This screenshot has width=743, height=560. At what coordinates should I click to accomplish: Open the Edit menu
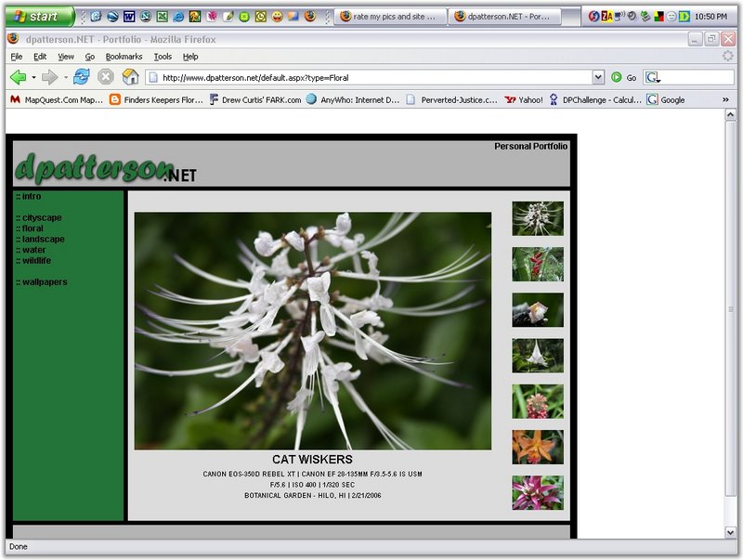click(40, 57)
